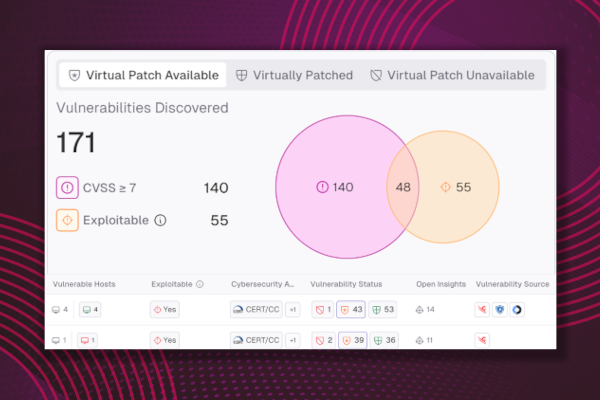The image size is (600, 400).
Task: Click the Yes exploitable badge in second row
Action: point(165,340)
